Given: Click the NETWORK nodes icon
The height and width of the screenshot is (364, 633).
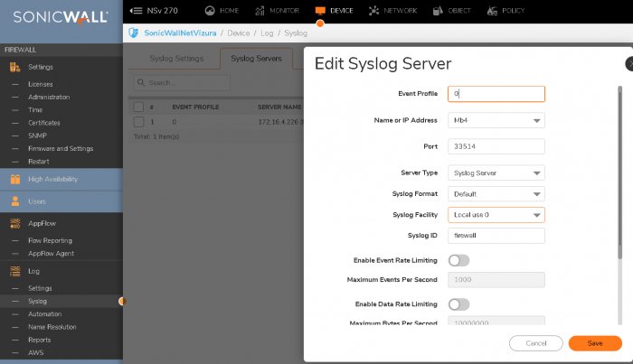Looking at the screenshot, I should pyautogui.click(x=373, y=11).
